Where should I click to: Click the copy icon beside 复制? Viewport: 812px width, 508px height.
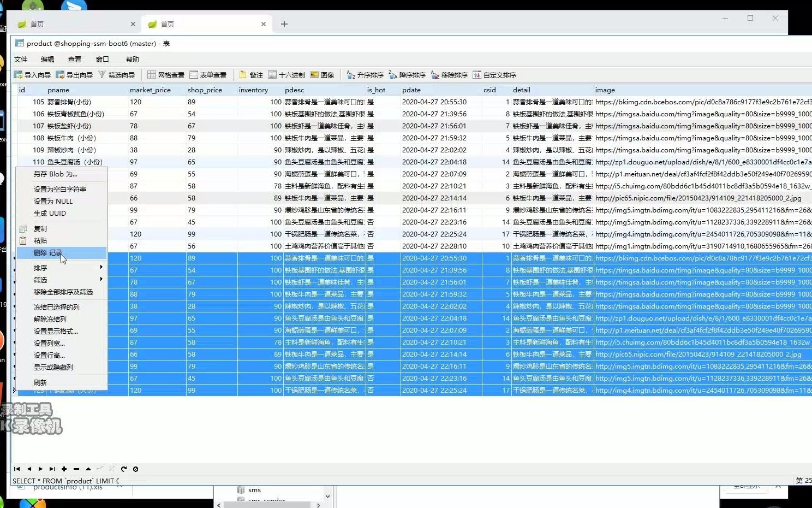pos(23,228)
